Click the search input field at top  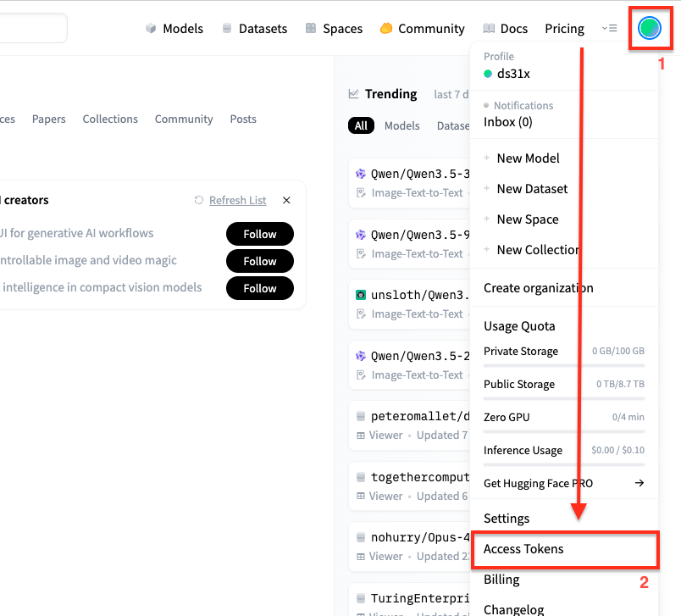pos(33,28)
